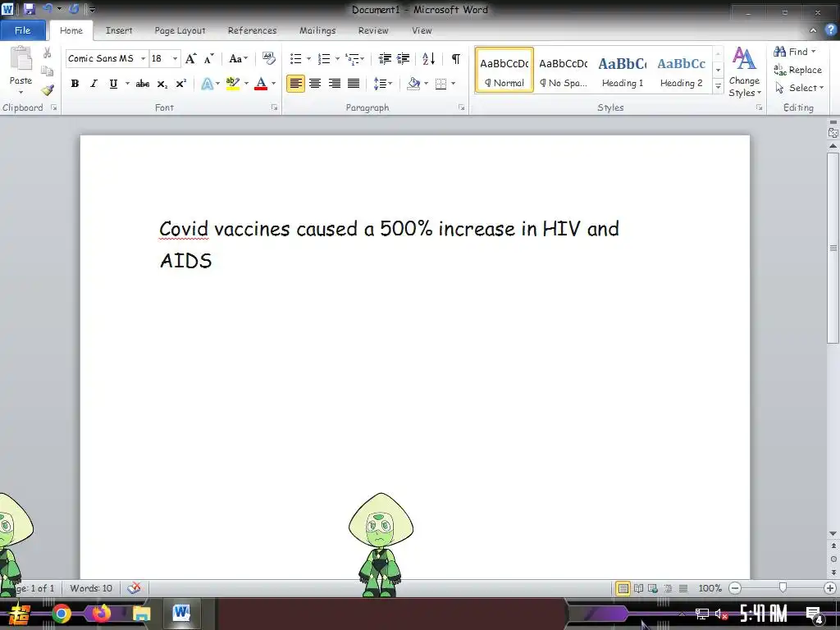Apply strikethrough formatting
The image size is (840, 630).
point(143,84)
